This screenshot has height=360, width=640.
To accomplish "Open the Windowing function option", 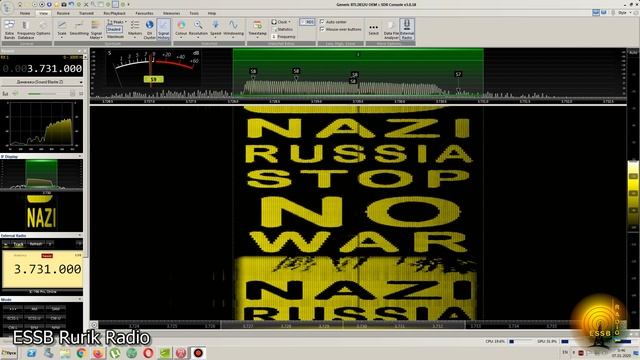I will (x=233, y=28).
